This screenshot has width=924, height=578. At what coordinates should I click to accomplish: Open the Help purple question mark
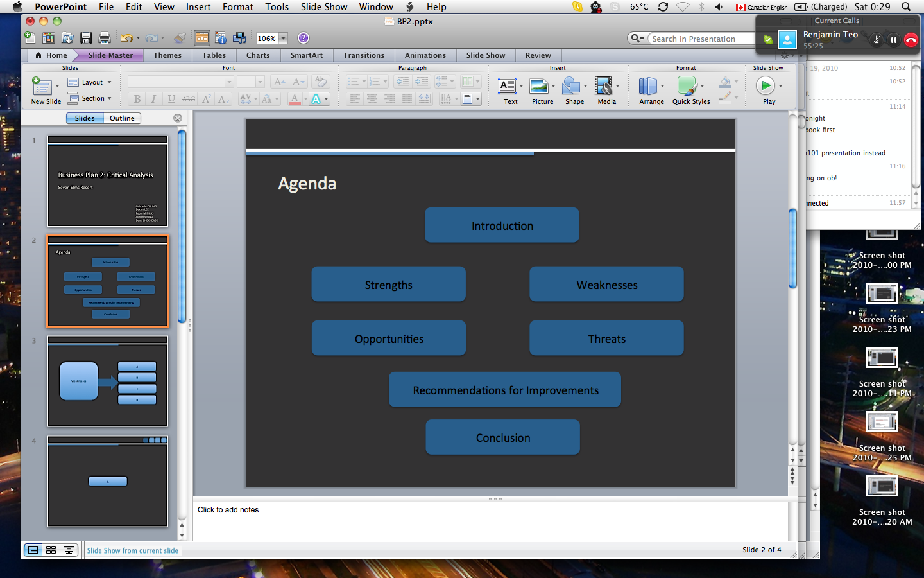(x=304, y=39)
